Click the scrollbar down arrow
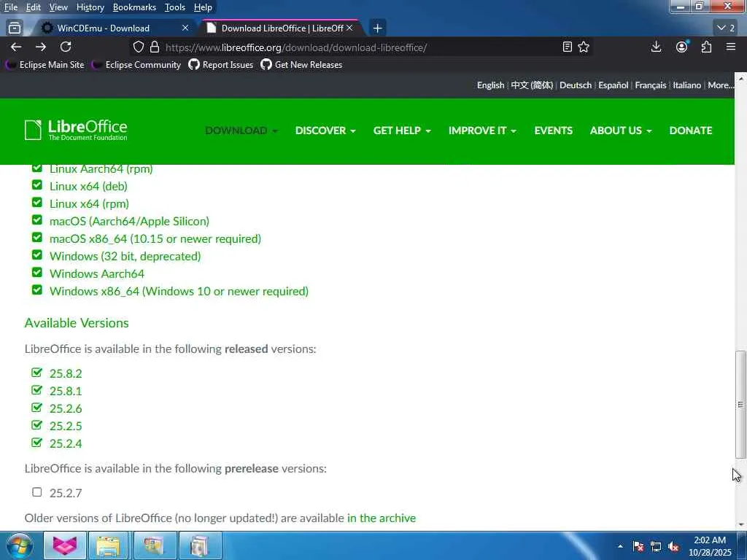 click(x=740, y=525)
